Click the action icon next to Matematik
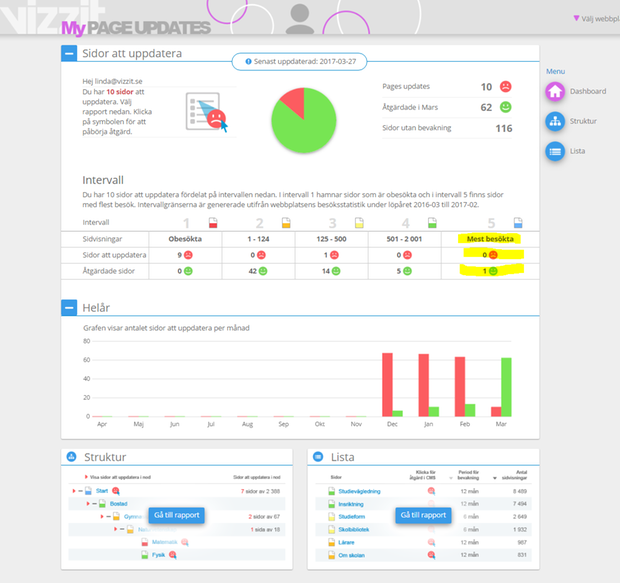 (185, 542)
